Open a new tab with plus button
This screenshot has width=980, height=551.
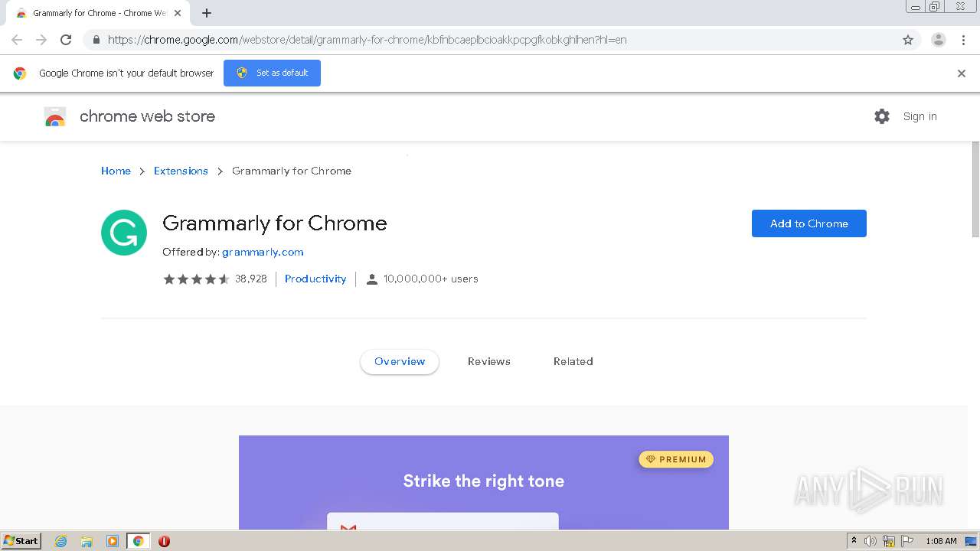click(x=207, y=13)
